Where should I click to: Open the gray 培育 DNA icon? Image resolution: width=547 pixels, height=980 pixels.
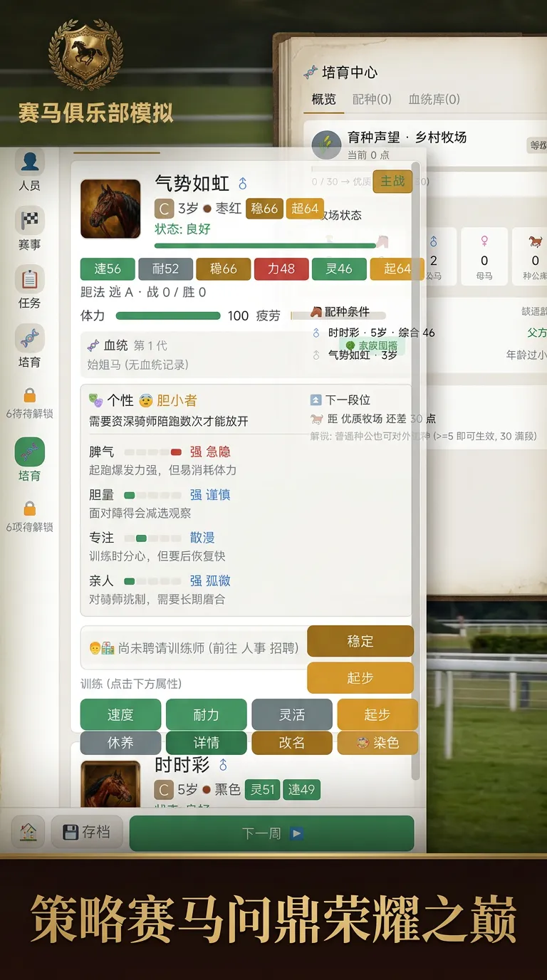(x=29, y=337)
